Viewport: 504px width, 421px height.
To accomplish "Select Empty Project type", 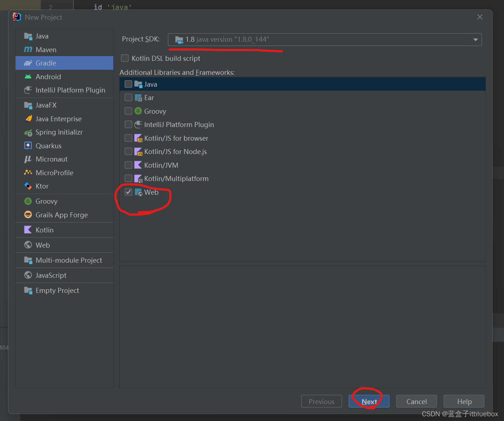I will pos(64,290).
